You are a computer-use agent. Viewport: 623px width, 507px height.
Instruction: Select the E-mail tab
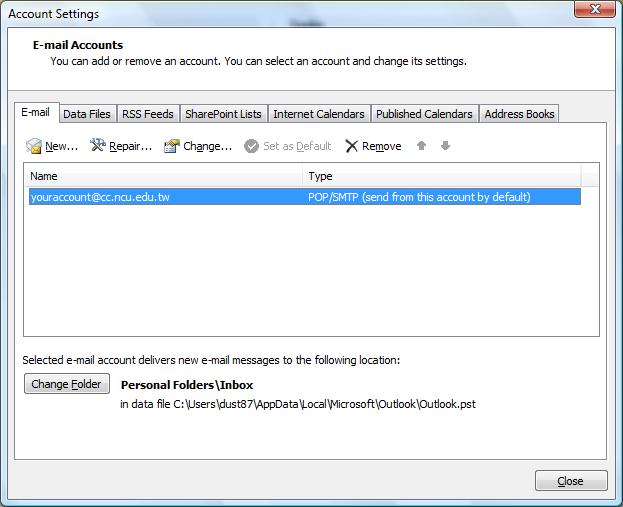point(36,113)
